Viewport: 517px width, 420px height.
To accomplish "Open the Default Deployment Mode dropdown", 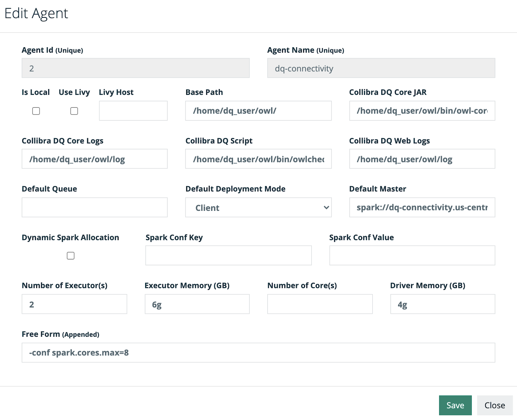I will 258,208.
